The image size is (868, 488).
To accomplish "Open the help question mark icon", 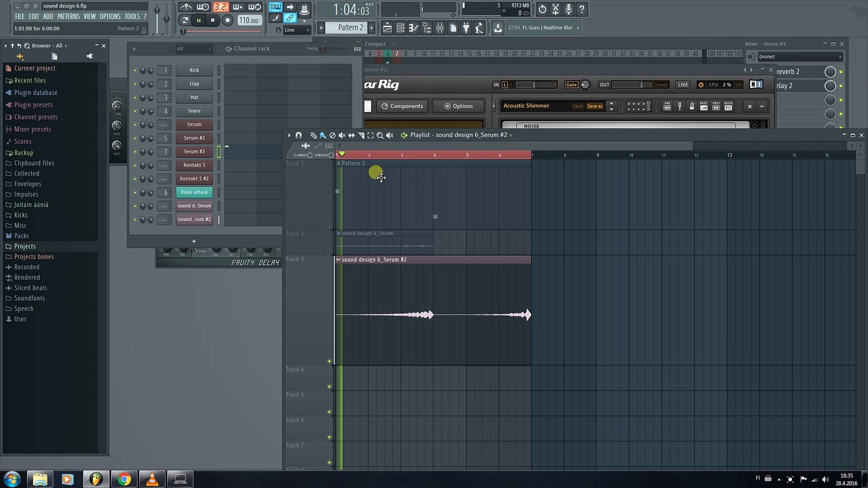I will click(581, 9).
